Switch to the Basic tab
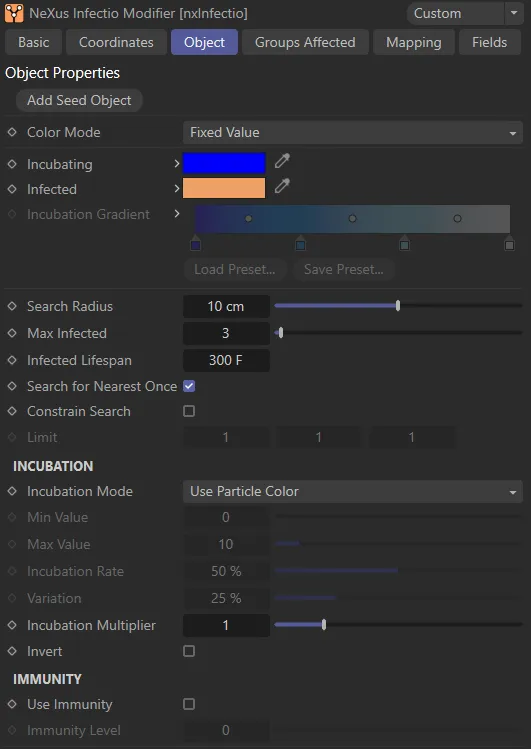This screenshot has width=531, height=749. click(33, 42)
